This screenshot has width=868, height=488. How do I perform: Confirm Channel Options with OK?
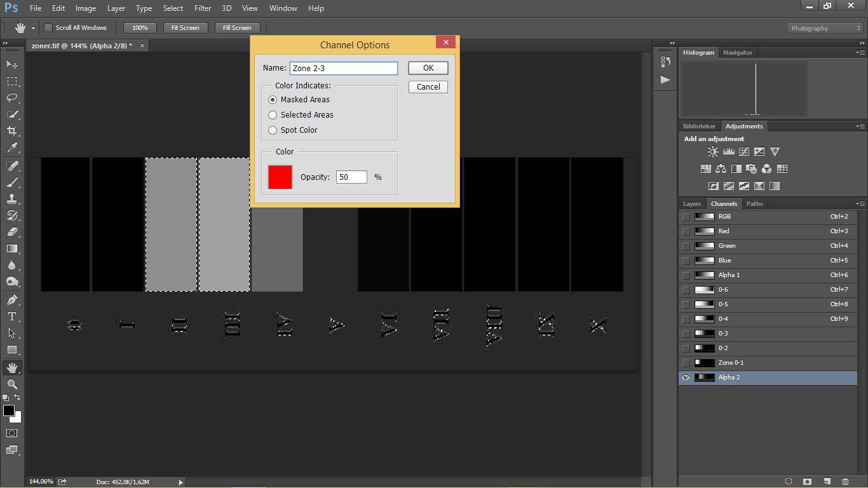(x=428, y=68)
